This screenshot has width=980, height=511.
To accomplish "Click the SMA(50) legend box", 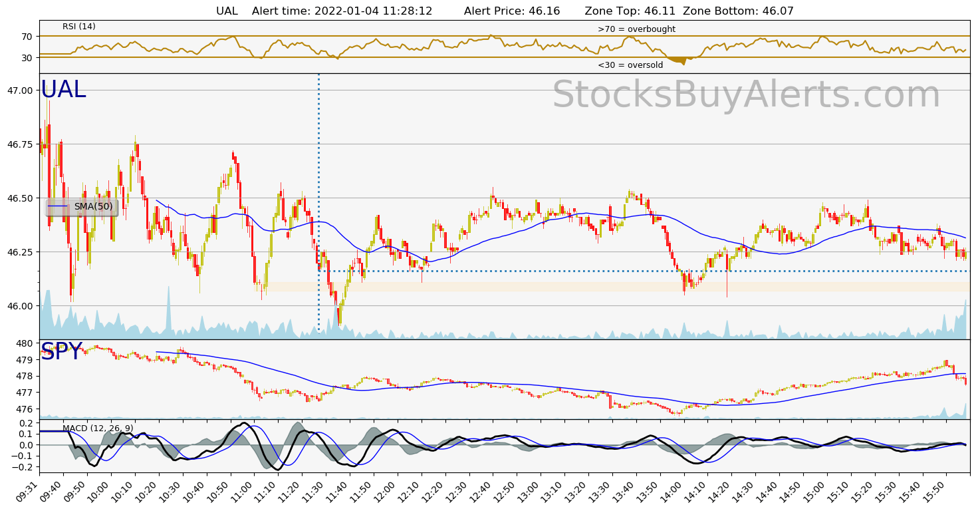I will pos(82,207).
